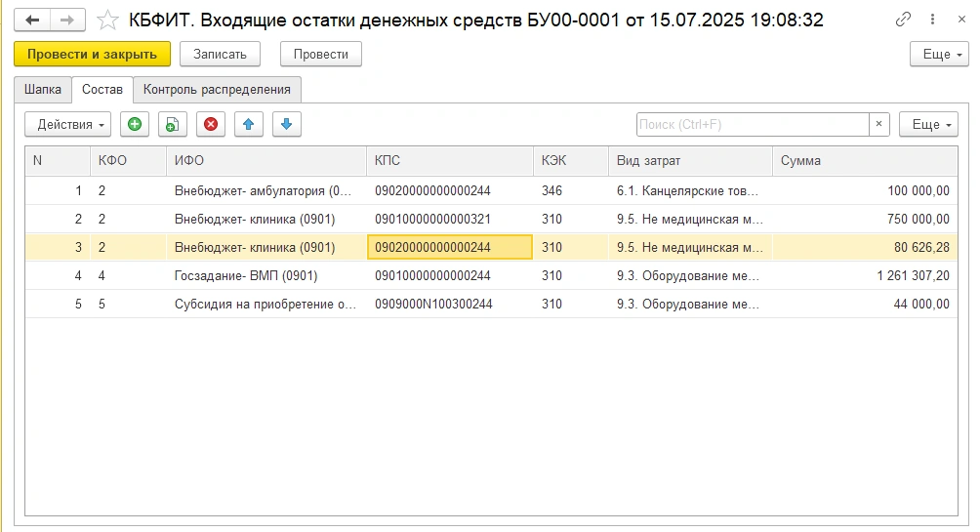
Task: Open the table toolbar Еще dropdown
Action: coord(928,124)
